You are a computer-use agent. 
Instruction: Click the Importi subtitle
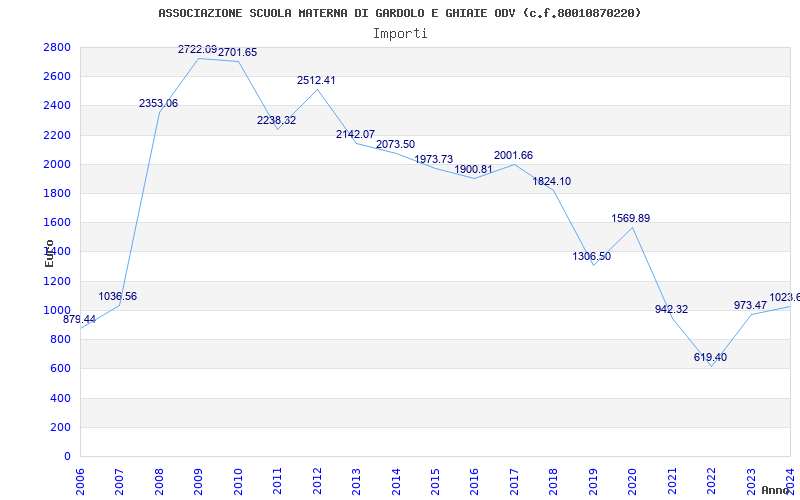click(x=399, y=34)
